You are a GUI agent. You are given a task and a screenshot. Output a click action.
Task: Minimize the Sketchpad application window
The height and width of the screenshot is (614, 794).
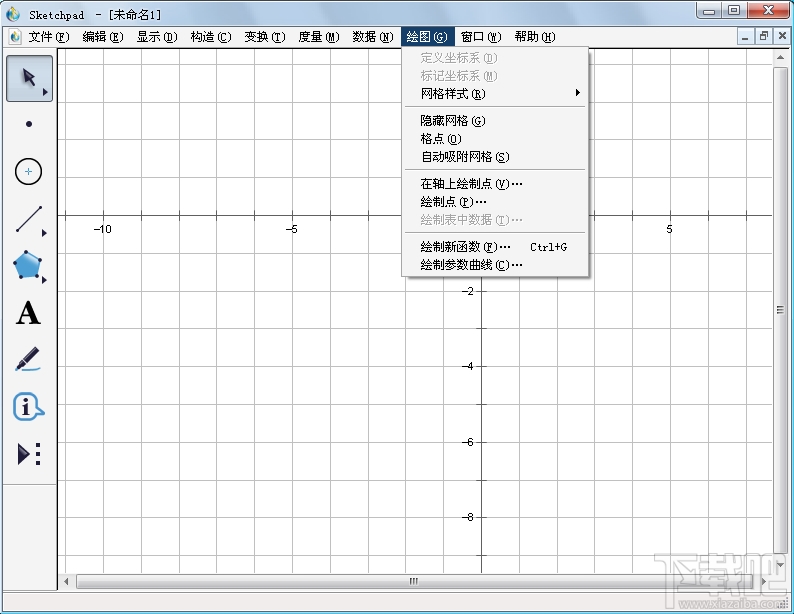pyautogui.click(x=709, y=10)
